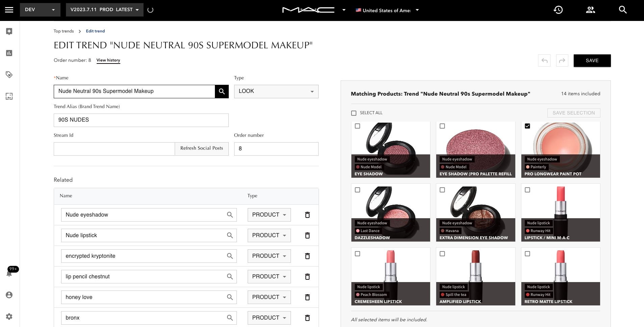Uncheck the Painterly Paint Pot product

coord(527,126)
